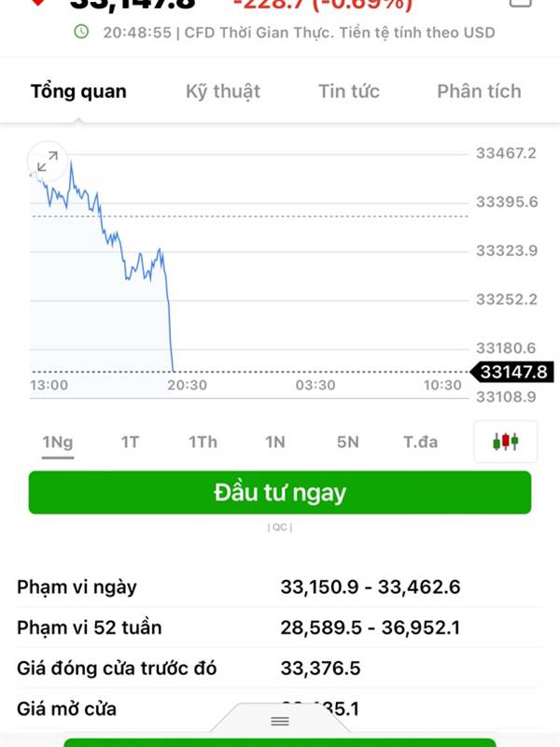560x747 pixels.
Task: Select the 1Th chart timeframe
Action: pos(203,442)
